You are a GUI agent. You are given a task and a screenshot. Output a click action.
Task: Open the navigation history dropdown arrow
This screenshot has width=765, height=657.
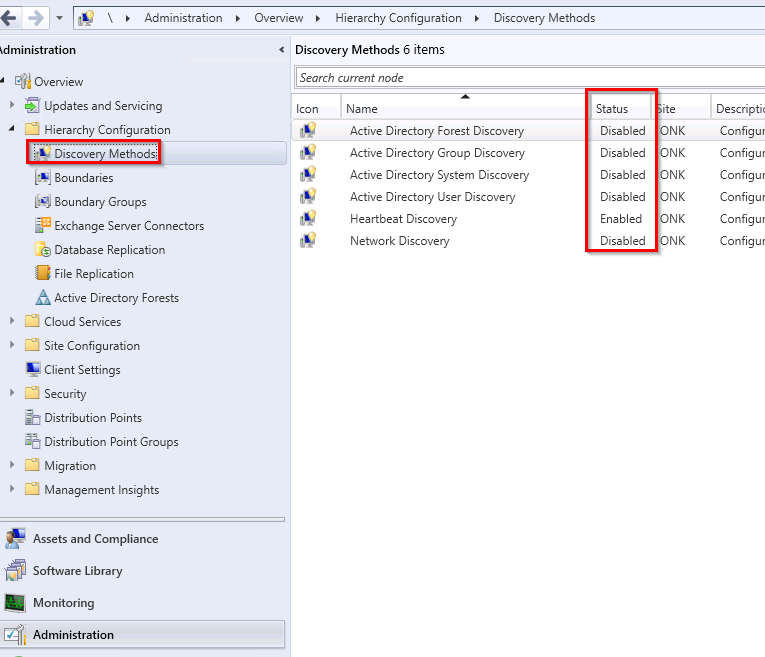tap(60, 19)
